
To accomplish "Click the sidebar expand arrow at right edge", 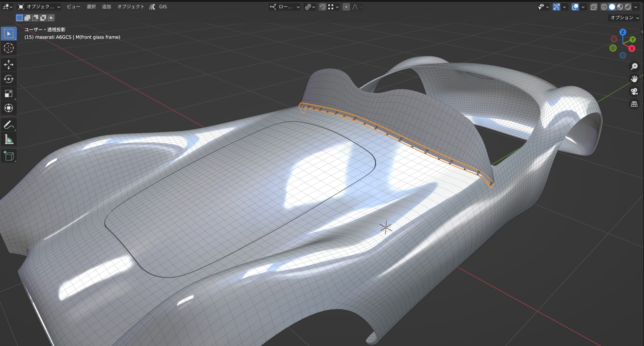I will (x=642, y=32).
